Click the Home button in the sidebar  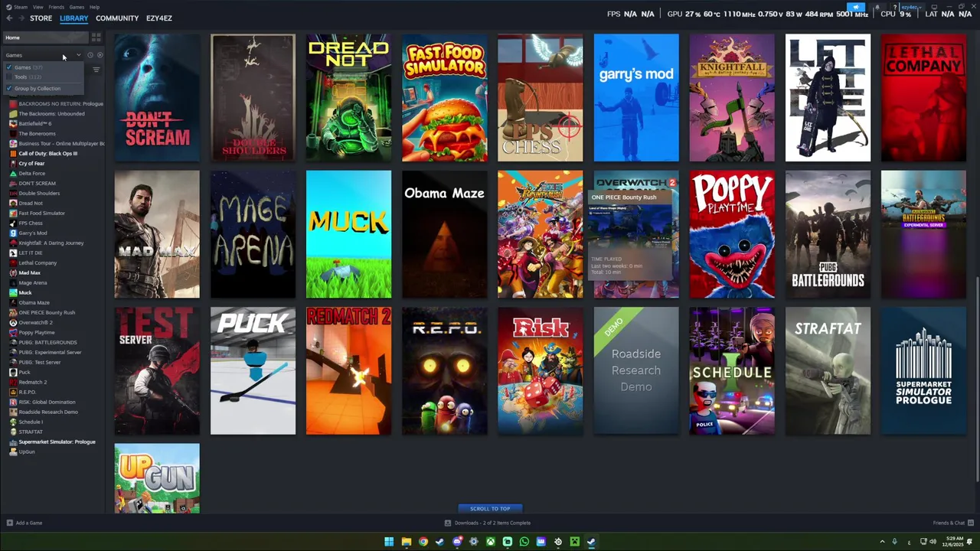(46, 37)
